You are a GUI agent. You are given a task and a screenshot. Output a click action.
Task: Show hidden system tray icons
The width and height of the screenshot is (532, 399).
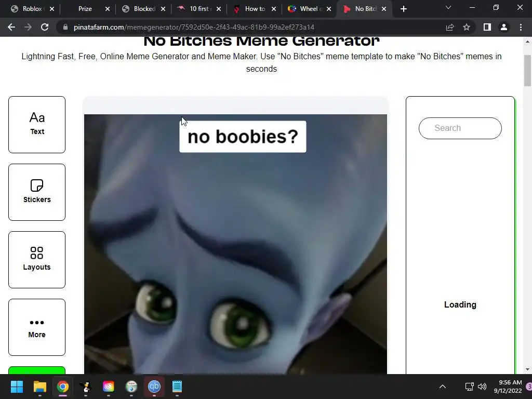point(443,387)
